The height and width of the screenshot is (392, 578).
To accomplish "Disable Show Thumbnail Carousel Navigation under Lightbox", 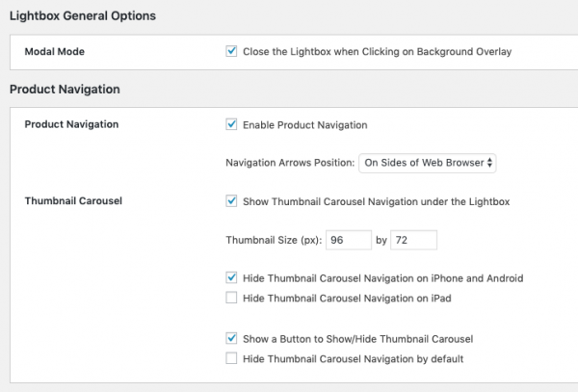I will [x=231, y=201].
